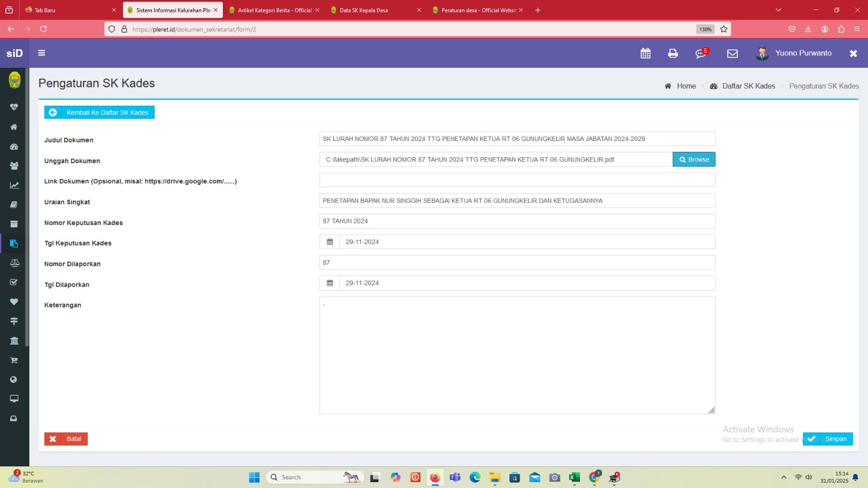Click Simpan to save the form
Screen dimensions: 868x488
pyautogui.click(x=828, y=439)
